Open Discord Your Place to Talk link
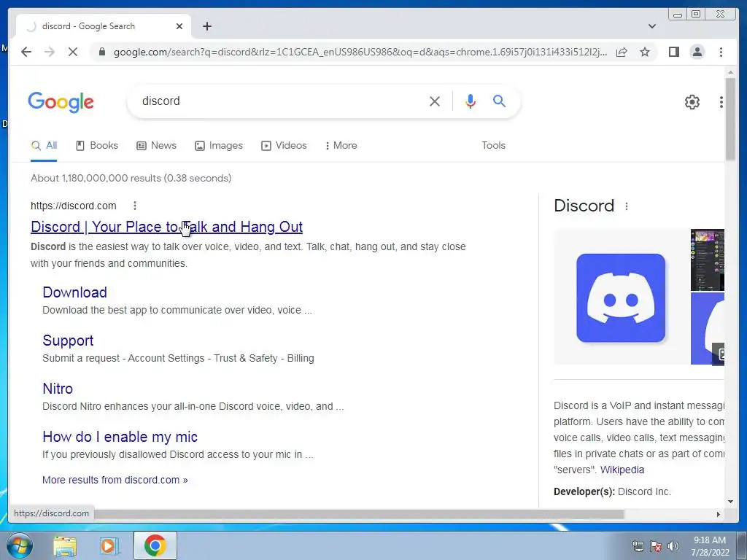The width and height of the screenshot is (747, 560). 167,227
